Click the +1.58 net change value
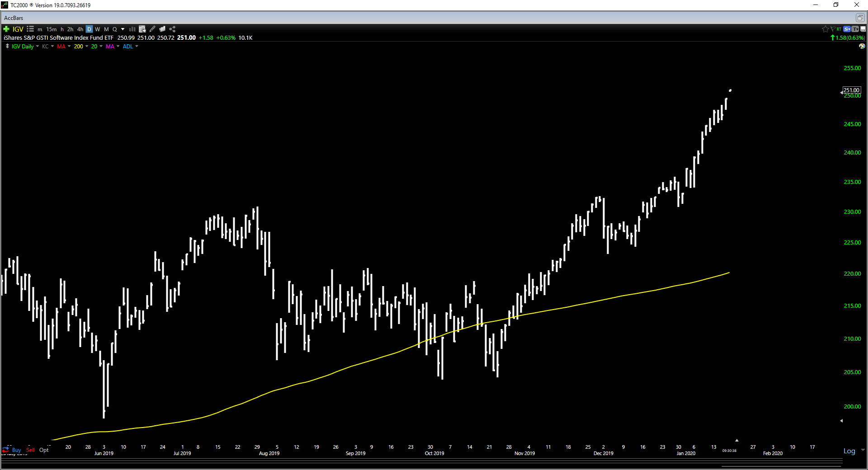Image resolution: width=868 pixels, height=470 pixels. coord(206,38)
